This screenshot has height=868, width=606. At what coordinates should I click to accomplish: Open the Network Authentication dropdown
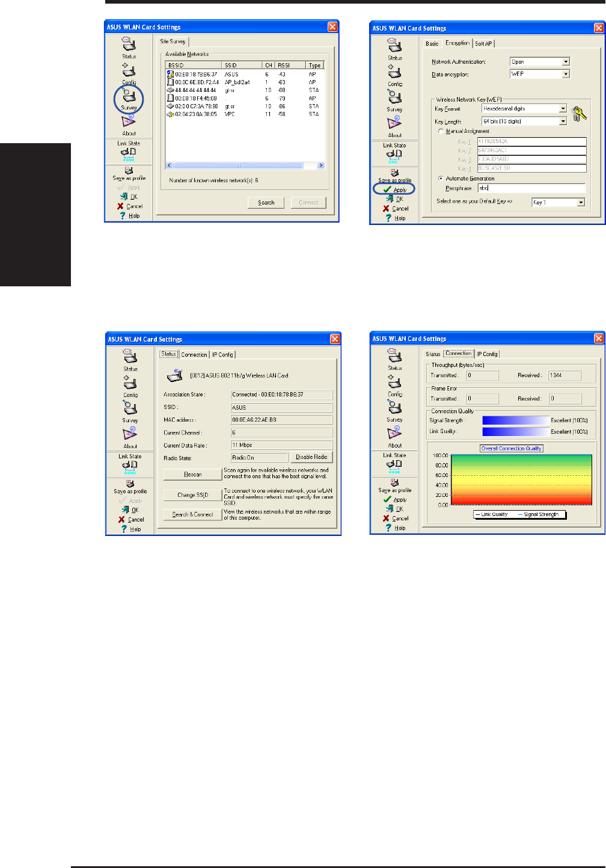tap(566, 62)
